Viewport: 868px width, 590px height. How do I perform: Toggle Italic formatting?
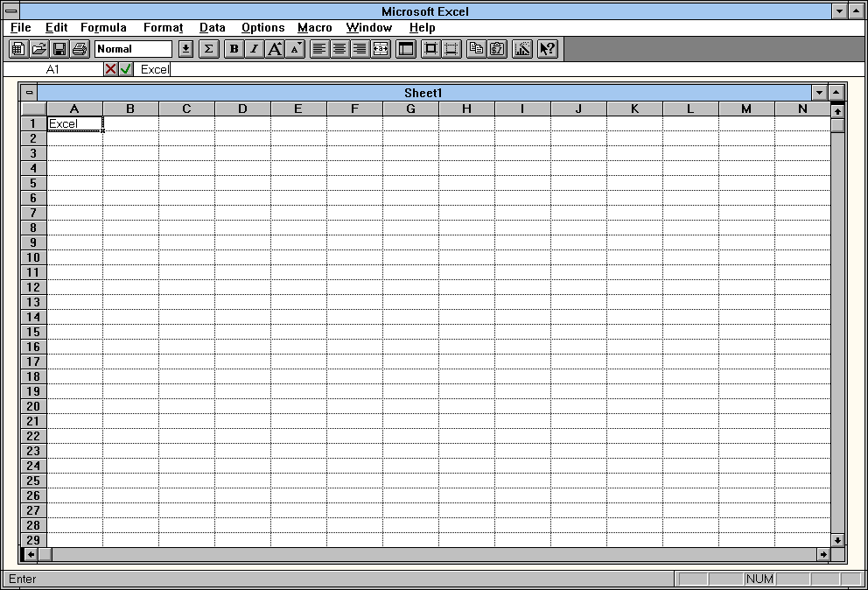[x=254, y=49]
